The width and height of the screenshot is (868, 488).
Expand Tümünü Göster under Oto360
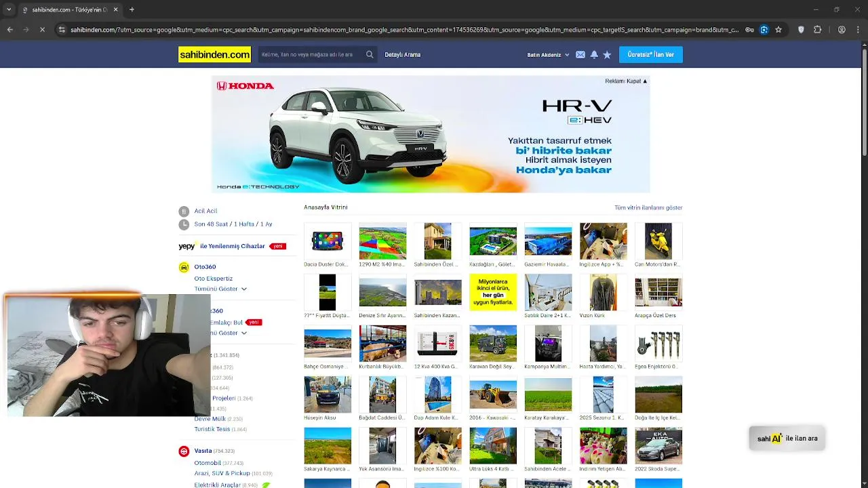tap(220, 289)
